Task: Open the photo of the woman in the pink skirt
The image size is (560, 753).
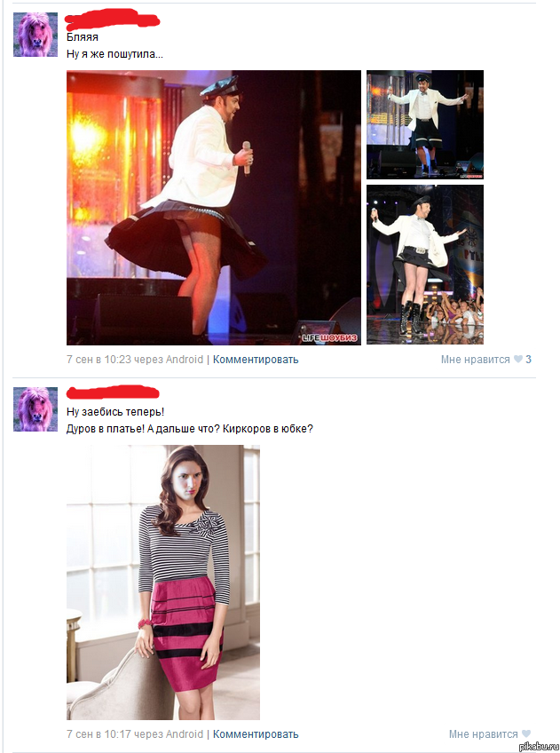Action: pos(163,582)
